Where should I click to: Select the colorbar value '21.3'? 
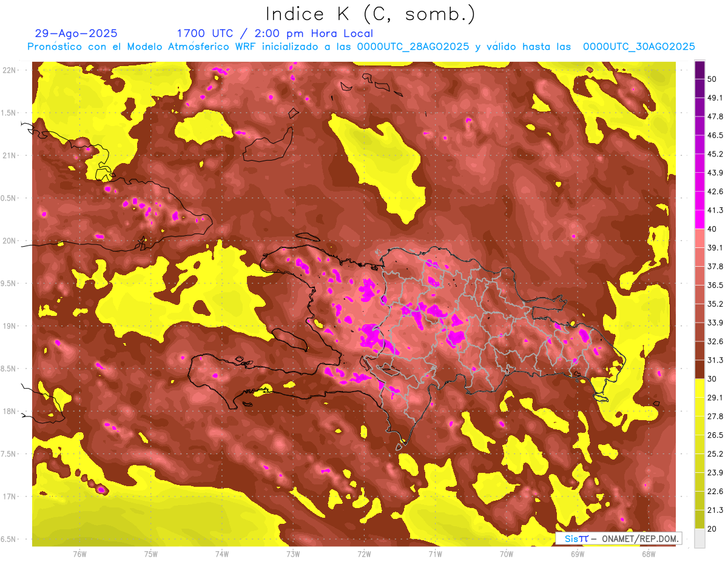pos(715,510)
